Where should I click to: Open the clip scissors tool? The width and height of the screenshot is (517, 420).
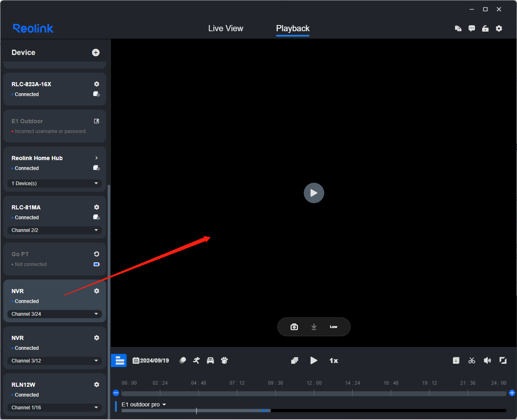coord(472,360)
